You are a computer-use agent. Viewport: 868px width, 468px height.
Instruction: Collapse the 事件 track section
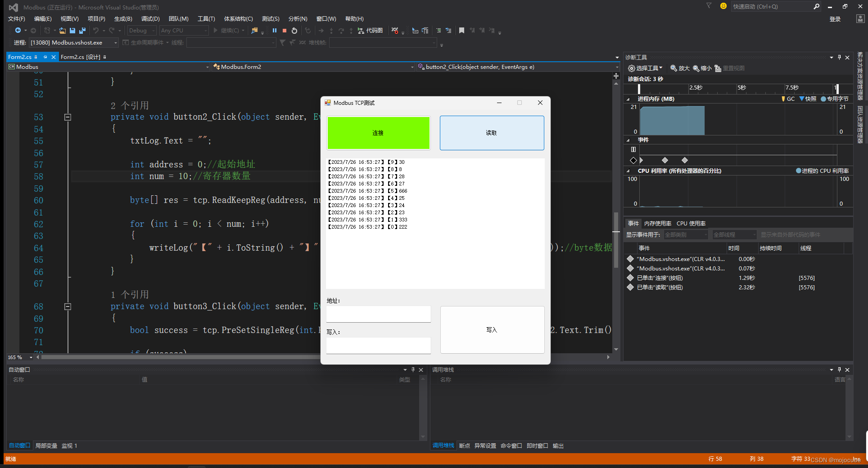[x=628, y=140]
